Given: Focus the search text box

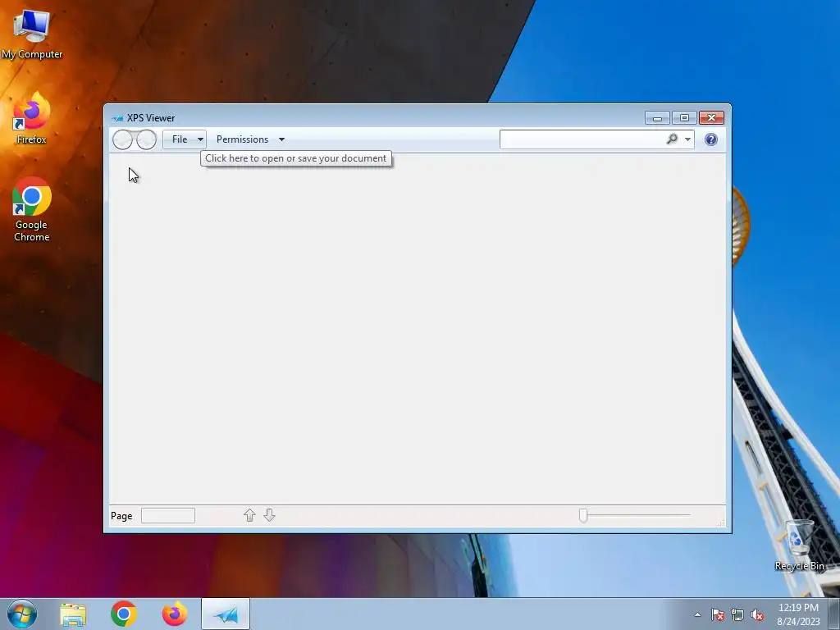Looking at the screenshot, I should click(582, 139).
